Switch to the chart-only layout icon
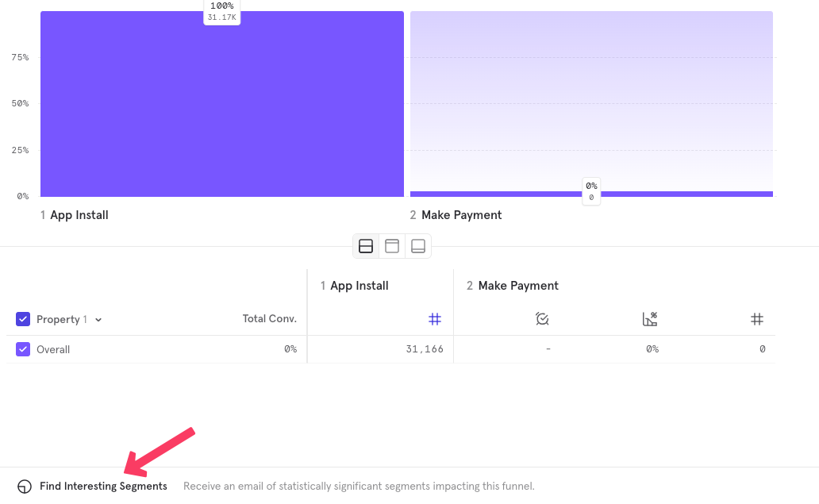The image size is (819, 504). pyautogui.click(x=392, y=246)
